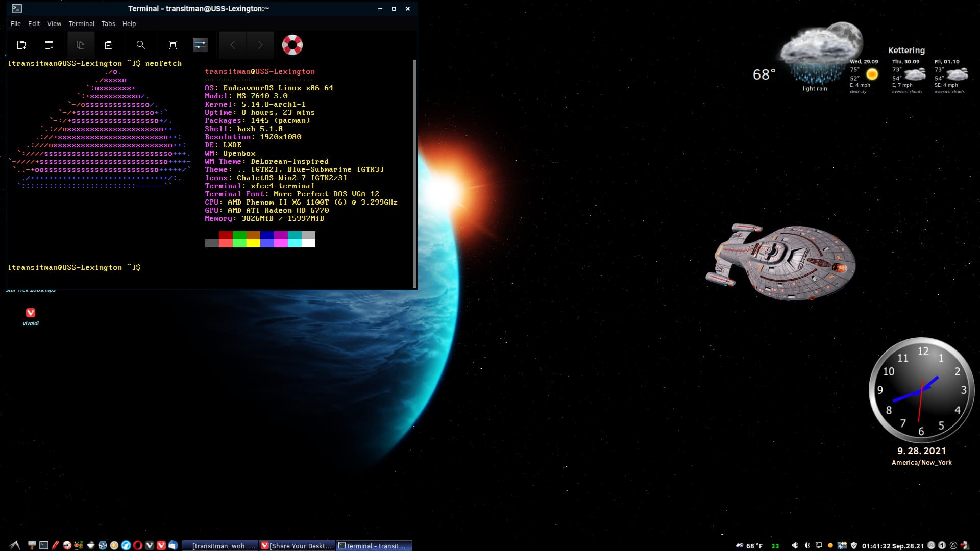Click the Caps Lock A indicator
Screen dimensions: 980x551
tap(932, 545)
